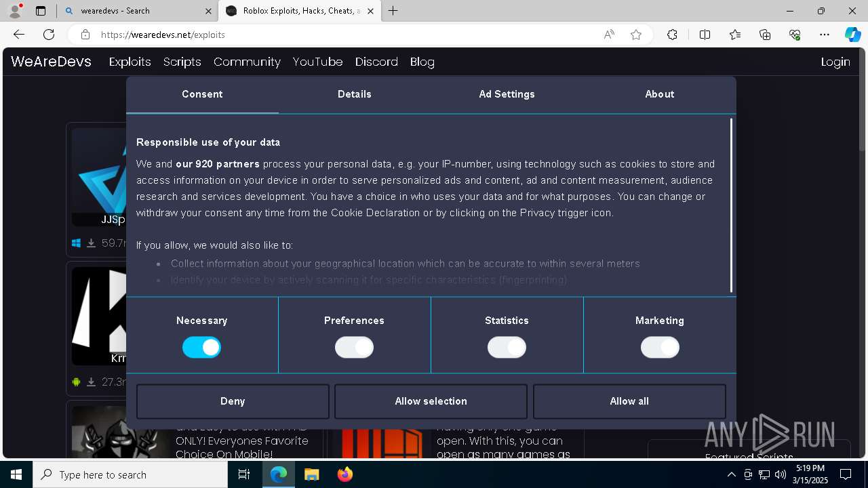Open network status tray icon
The image size is (868, 488).
pyautogui.click(x=764, y=474)
